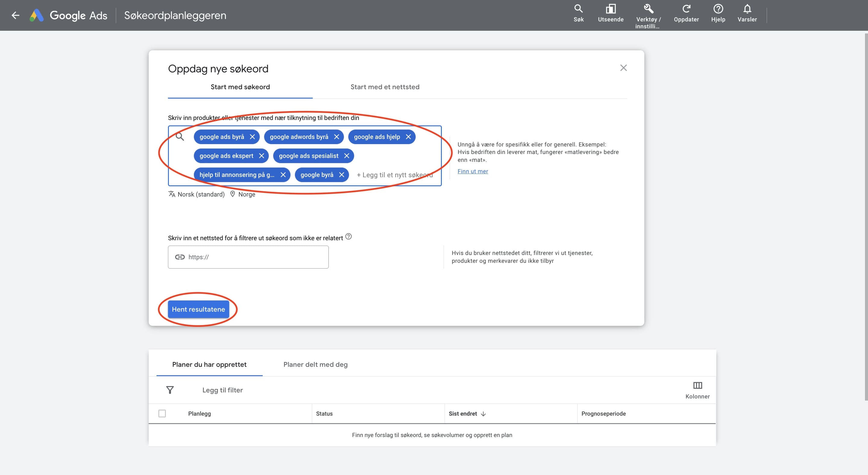Open the Finn ut mer link
Screen dimensions: 868x475
[472, 171]
